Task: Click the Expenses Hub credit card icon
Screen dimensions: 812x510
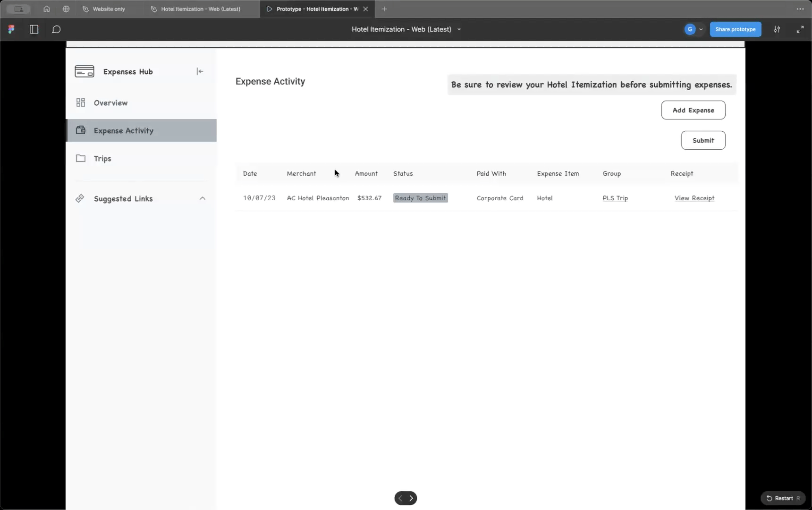Action: pyautogui.click(x=85, y=71)
